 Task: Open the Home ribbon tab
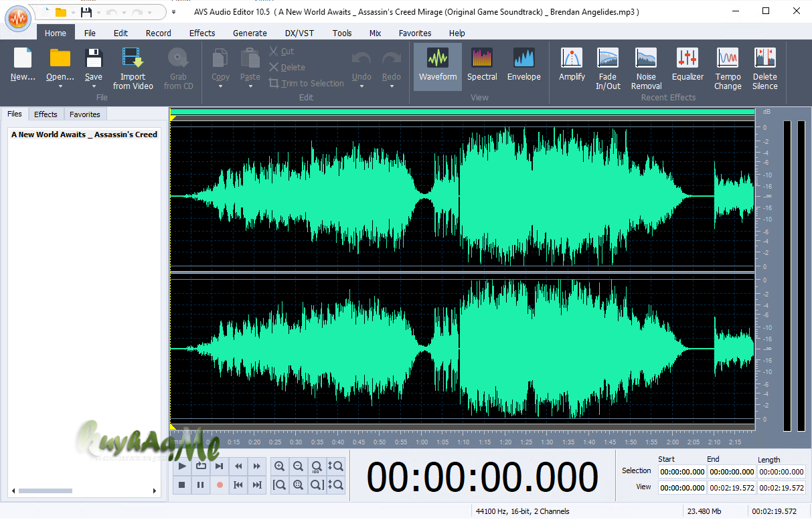[56, 33]
